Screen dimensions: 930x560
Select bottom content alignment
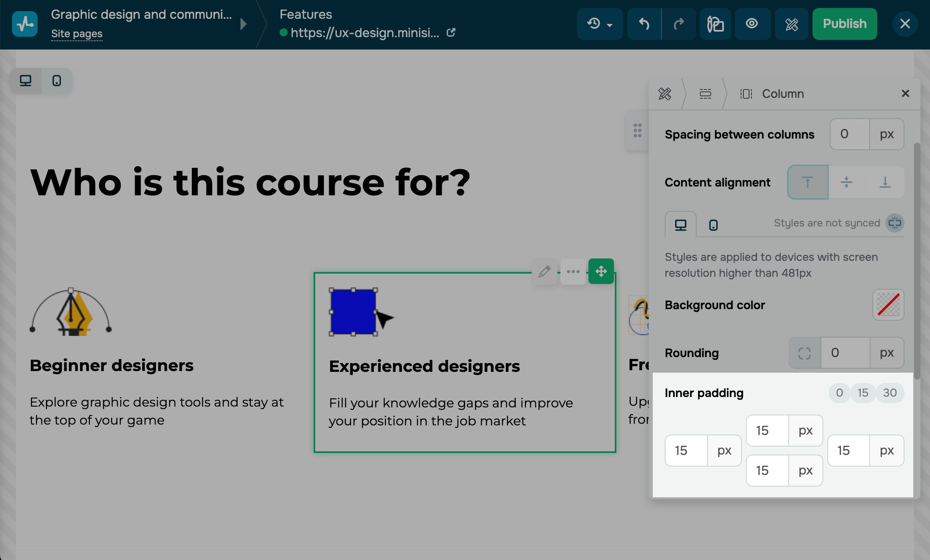(x=885, y=183)
